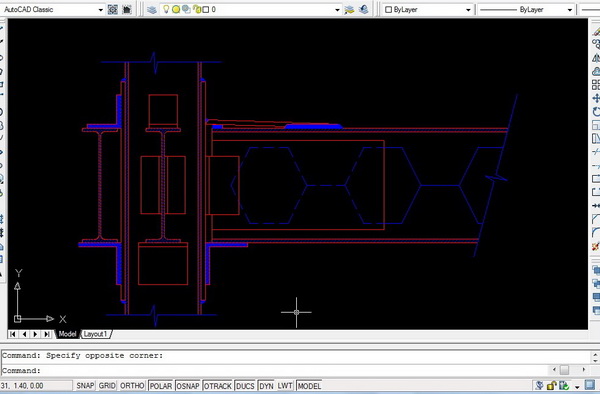Click command line scroll left arrow
The image size is (600, 394).
pyautogui.click(x=555, y=370)
